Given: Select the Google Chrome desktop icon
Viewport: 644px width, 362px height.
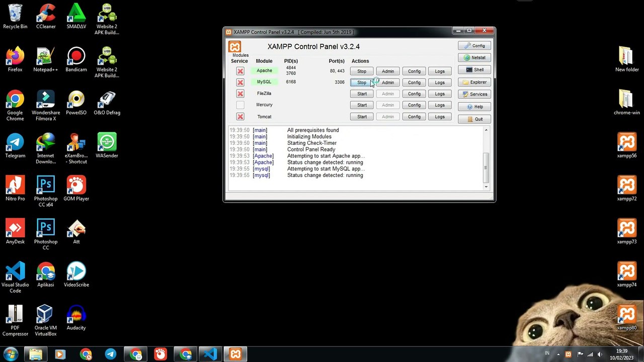Looking at the screenshot, I should point(15,106).
